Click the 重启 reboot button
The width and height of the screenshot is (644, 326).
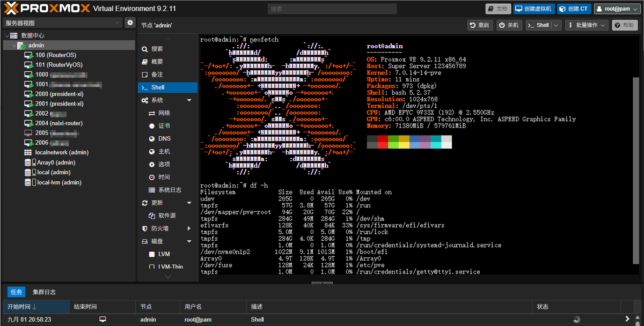point(480,25)
